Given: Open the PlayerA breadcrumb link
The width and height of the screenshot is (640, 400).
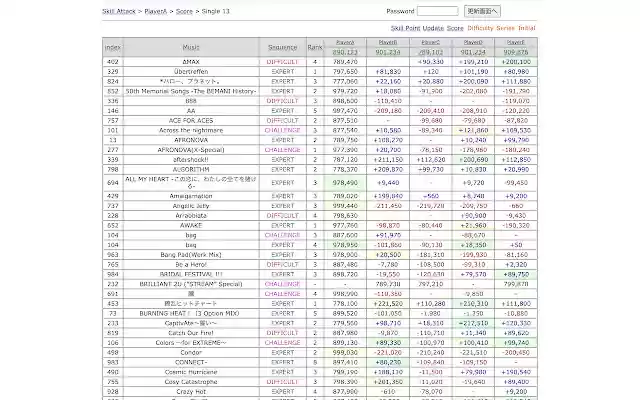Looking at the screenshot, I should coord(156,11).
